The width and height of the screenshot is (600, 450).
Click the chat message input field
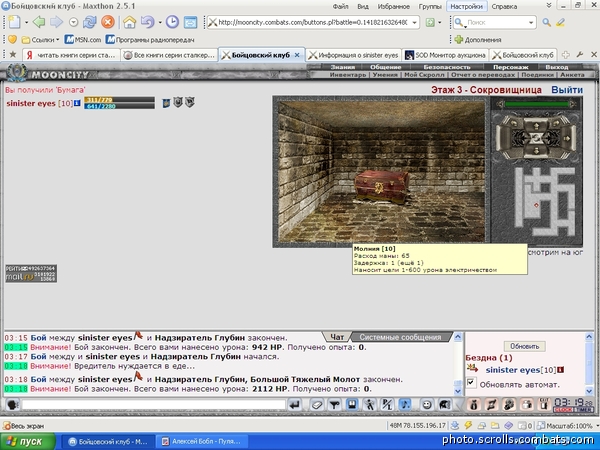(153, 405)
